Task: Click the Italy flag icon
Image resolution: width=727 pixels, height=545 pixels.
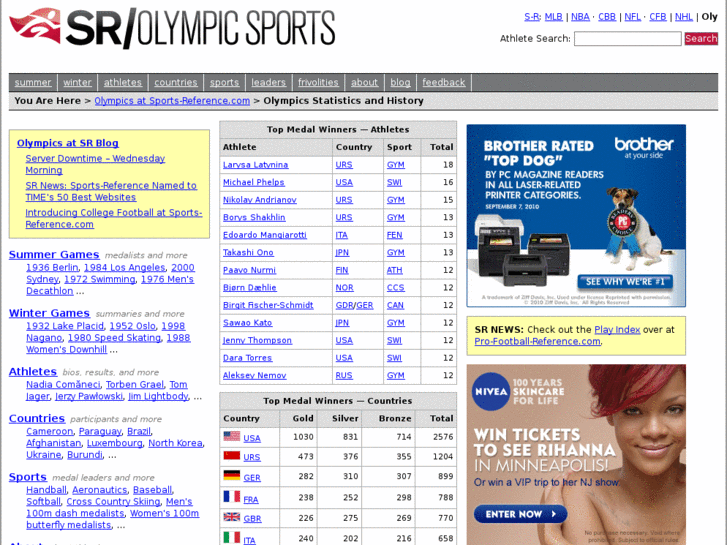Action: [232, 538]
